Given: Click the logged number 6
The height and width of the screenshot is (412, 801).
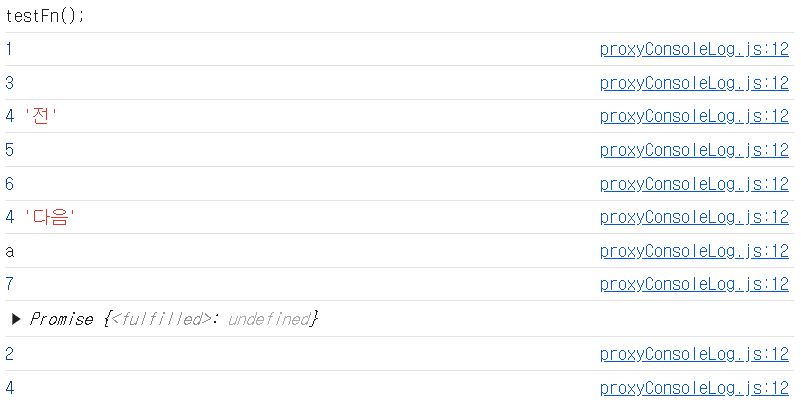Looking at the screenshot, I should coord(9,184).
